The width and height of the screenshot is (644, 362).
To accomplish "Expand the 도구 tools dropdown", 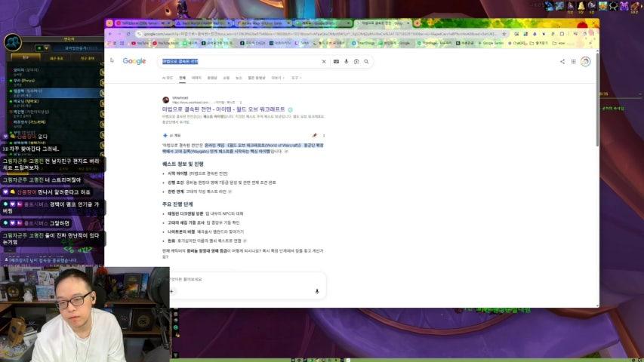I will [296, 78].
